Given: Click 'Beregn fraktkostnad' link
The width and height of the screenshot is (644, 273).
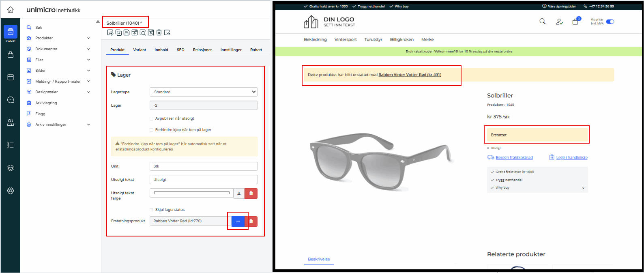Looking at the screenshot, I should coord(514,158).
